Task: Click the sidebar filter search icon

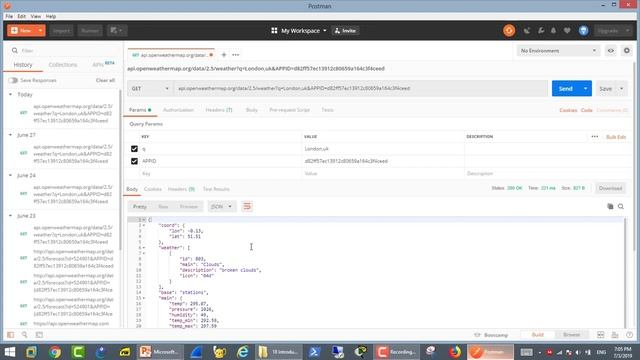Action: [15, 51]
